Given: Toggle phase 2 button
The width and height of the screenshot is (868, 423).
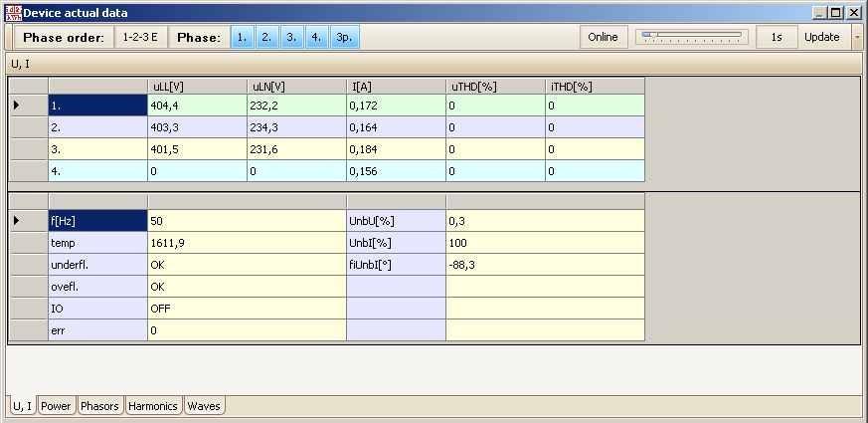Looking at the screenshot, I should click(266, 37).
